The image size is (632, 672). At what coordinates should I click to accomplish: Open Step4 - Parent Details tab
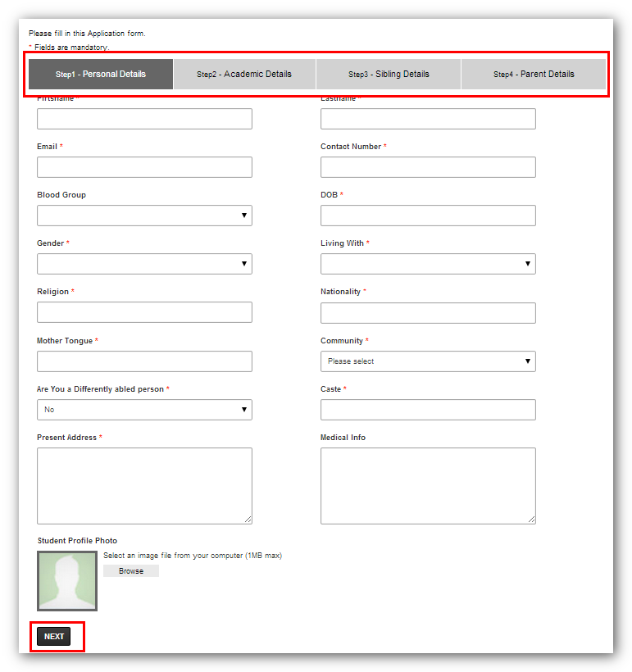pyautogui.click(x=533, y=75)
